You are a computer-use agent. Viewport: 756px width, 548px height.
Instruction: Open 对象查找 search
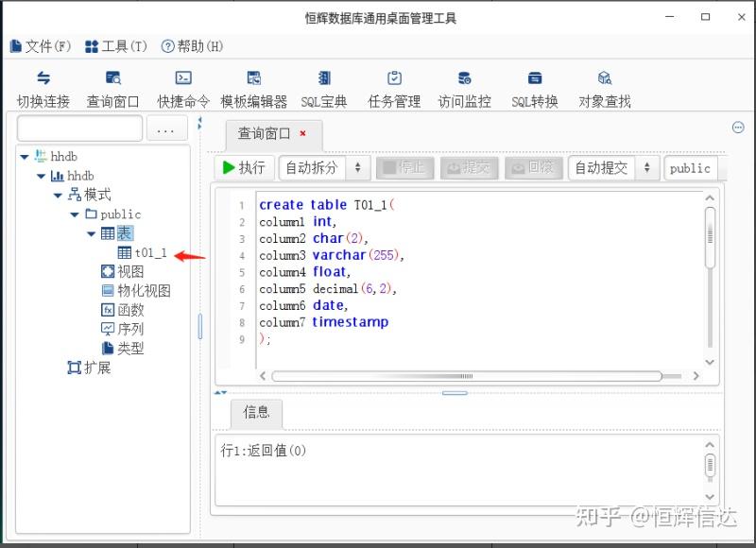click(604, 90)
